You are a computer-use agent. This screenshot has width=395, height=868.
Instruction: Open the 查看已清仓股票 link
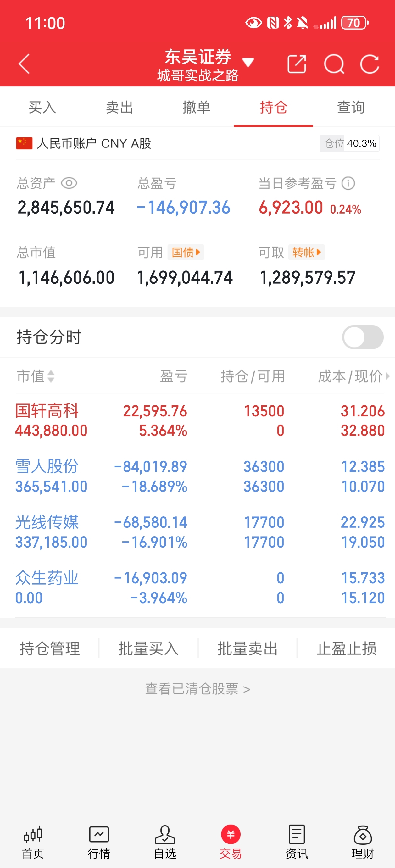click(197, 689)
